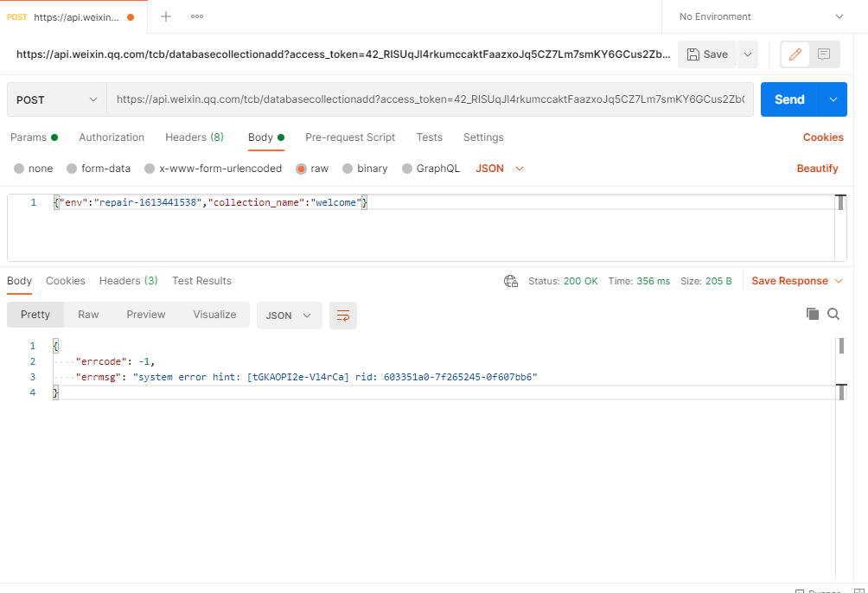The image size is (868, 593).
Task: Open the Test Results response tab
Action: pos(201,281)
